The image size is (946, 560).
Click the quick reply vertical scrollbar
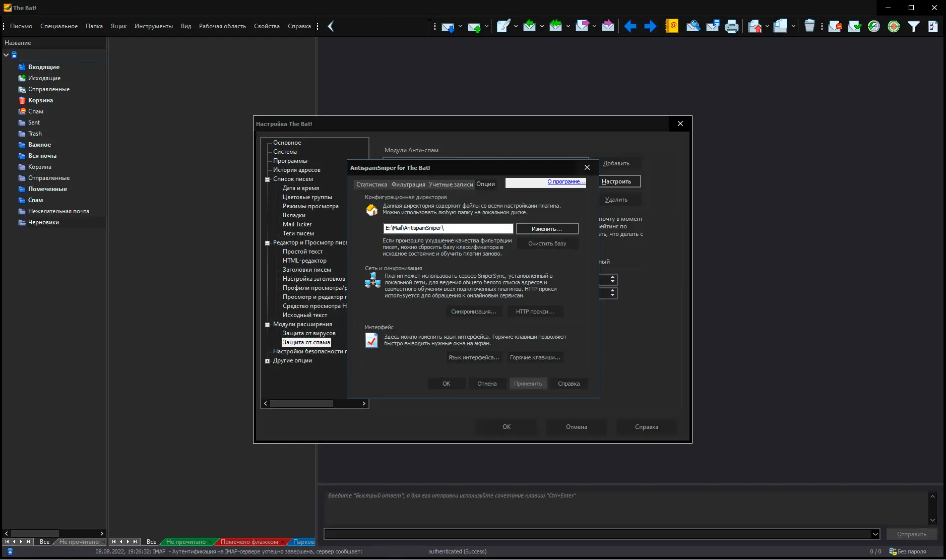tap(932, 508)
